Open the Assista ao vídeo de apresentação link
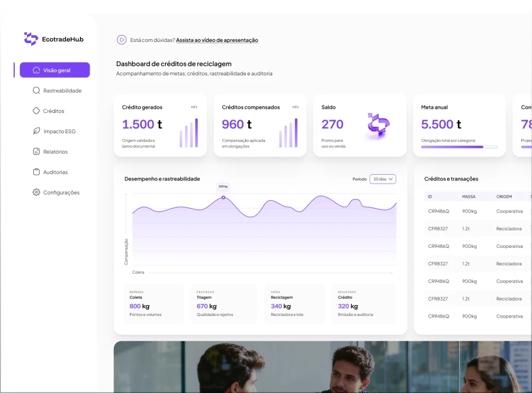The height and width of the screenshot is (393, 532). point(217,40)
